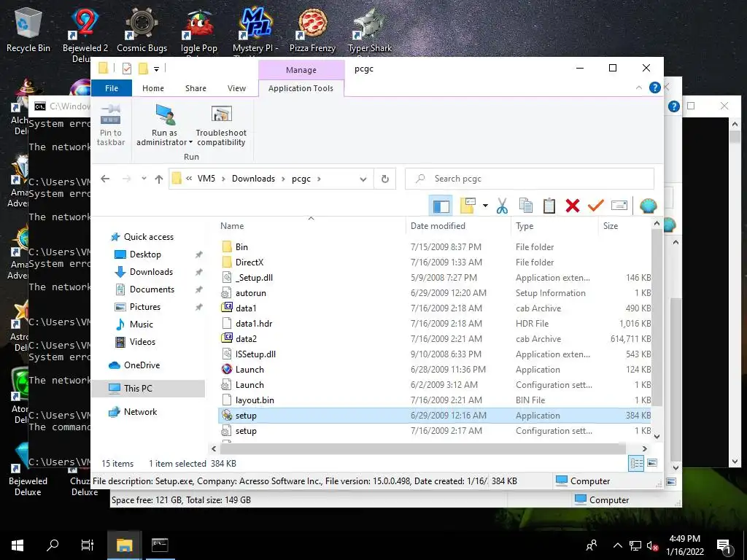Select the Typer Shark desktop shortcut

point(370,29)
